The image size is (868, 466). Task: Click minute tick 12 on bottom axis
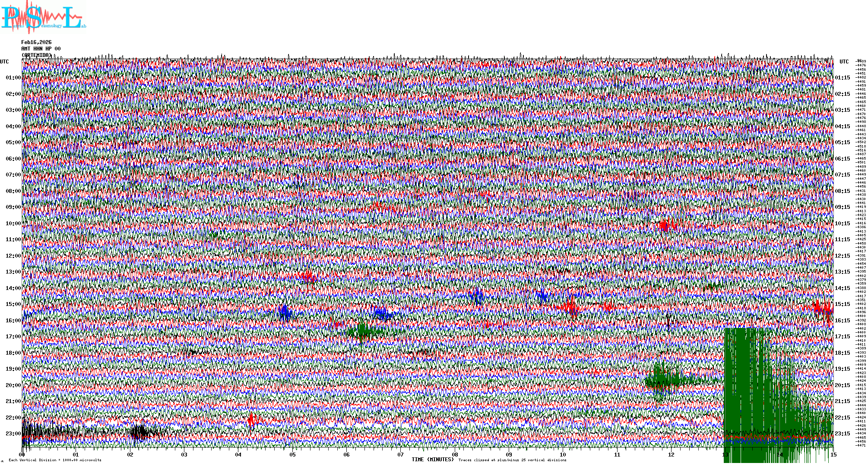(671, 455)
